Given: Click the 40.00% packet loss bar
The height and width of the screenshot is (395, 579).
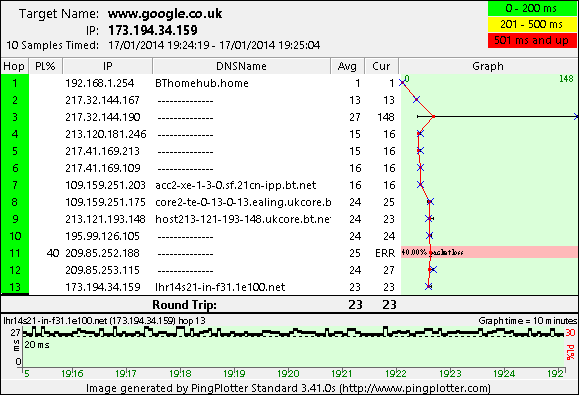Looking at the screenshot, I should 489,252.
